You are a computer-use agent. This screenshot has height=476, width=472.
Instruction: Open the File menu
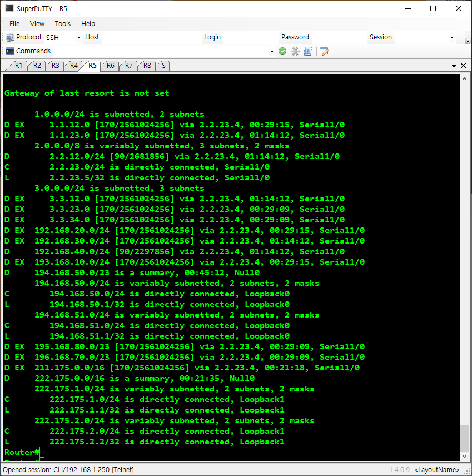coord(14,24)
